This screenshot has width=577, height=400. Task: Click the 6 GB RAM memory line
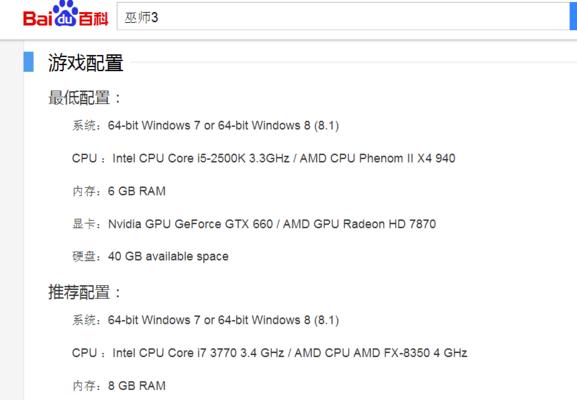[119, 191]
